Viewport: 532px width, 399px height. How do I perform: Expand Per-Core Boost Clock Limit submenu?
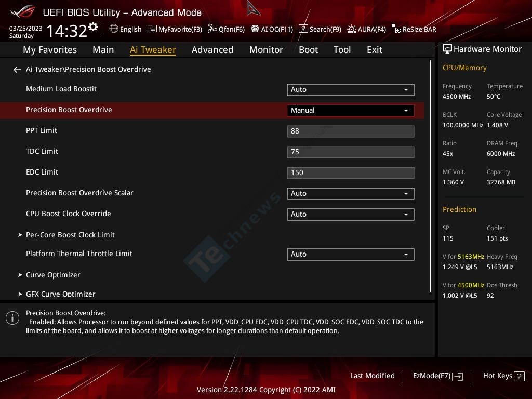point(70,235)
